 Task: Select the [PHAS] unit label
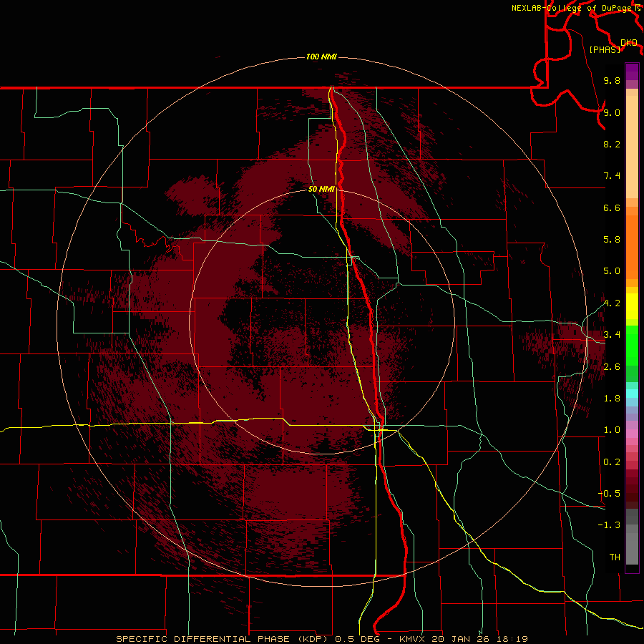click(x=605, y=49)
